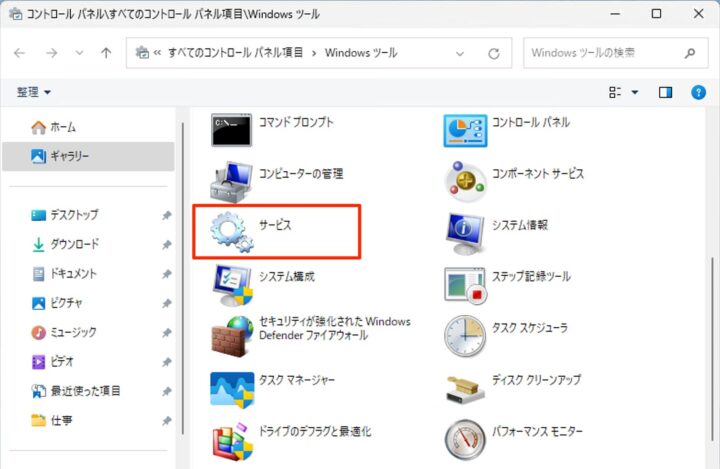720x469 pixels.
Task: Open recent locations dropdown chevron
Action: (79, 53)
